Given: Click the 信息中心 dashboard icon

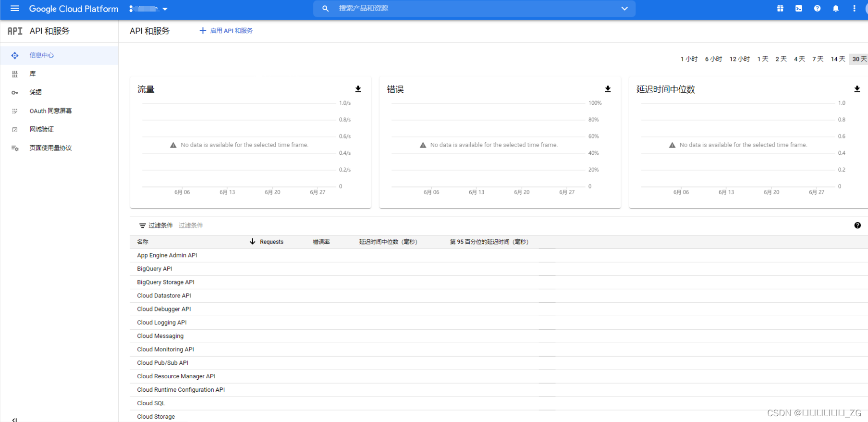Looking at the screenshot, I should tap(15, 55).
